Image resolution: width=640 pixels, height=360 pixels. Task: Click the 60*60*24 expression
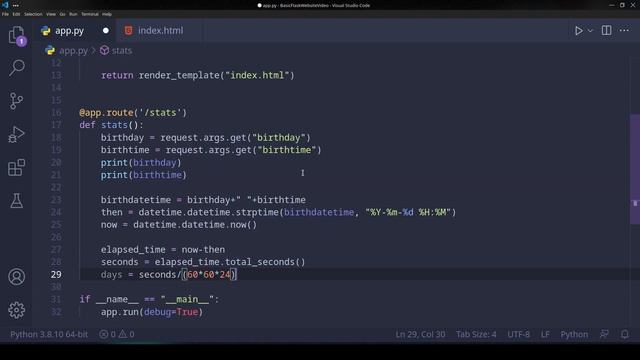(209, 274)
